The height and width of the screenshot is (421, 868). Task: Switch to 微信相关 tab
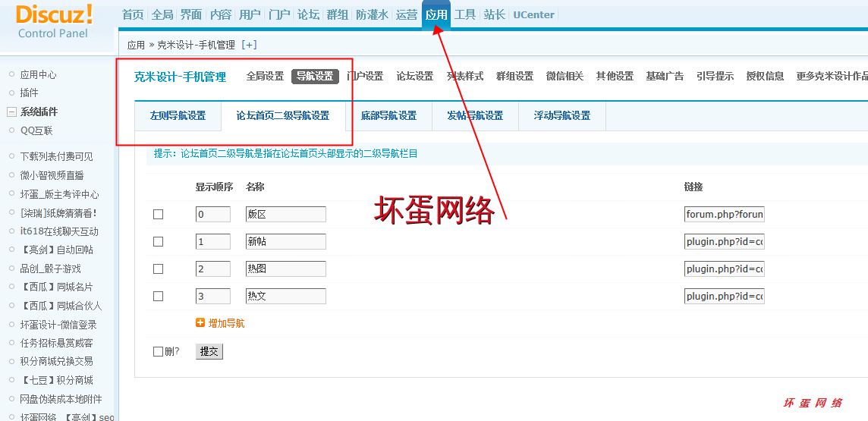click(565, 77)
